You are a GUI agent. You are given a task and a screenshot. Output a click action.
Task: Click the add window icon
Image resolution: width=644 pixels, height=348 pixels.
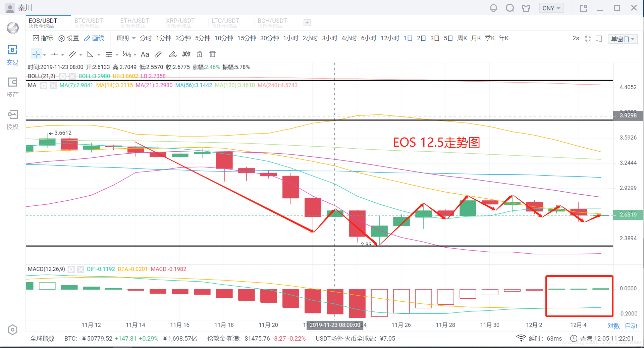pos(599,39)
